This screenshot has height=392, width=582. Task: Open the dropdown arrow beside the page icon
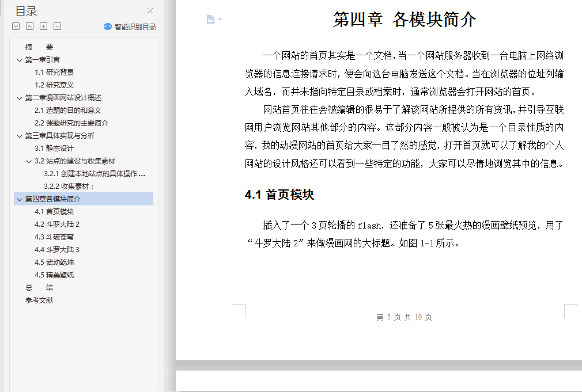pyautogui.click(x=220, y=20)
